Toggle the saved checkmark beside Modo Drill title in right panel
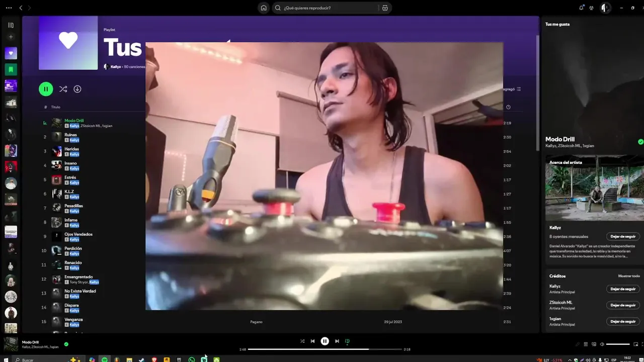The width and height of the screenshot is (644, 362). 640,142
